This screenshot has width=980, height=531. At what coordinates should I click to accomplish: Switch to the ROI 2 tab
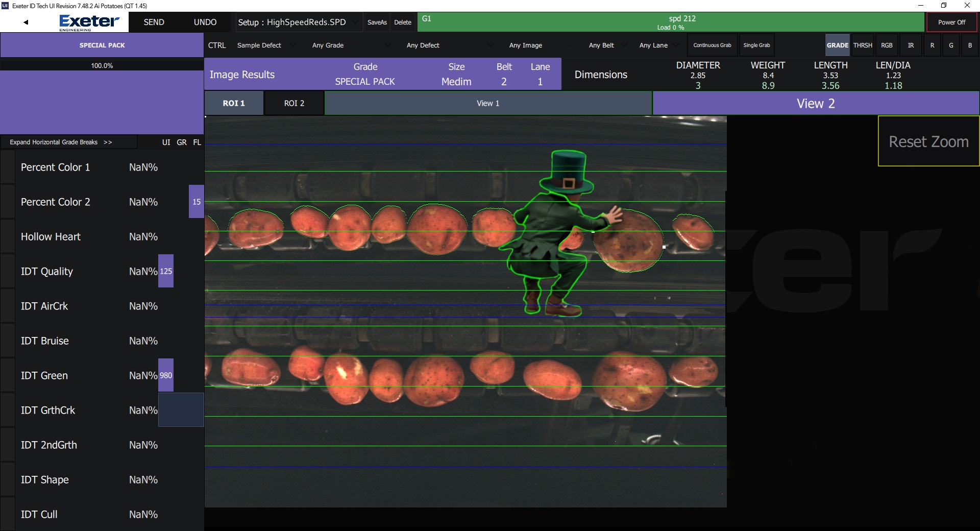[294, 103]
